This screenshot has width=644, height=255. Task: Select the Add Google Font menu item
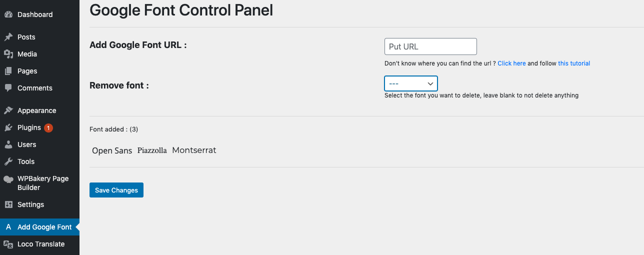(x=39, y=227)
